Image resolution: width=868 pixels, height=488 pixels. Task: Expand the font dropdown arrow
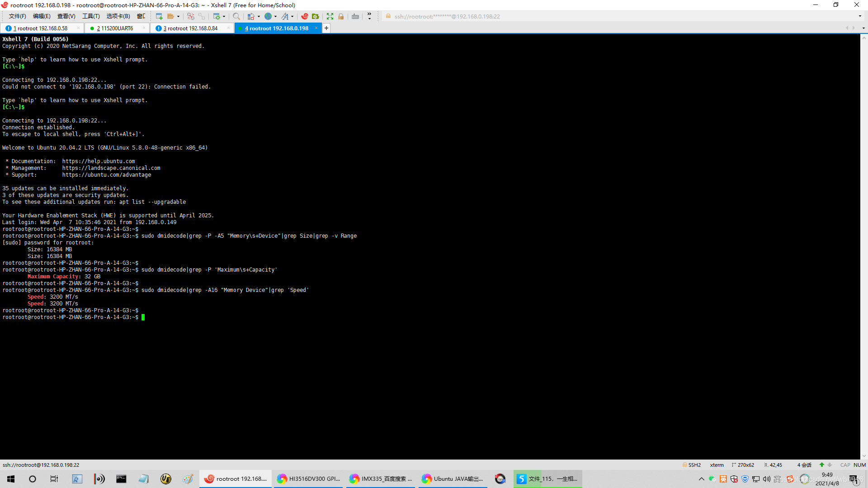pyautogui.click(x=292, y=17)
